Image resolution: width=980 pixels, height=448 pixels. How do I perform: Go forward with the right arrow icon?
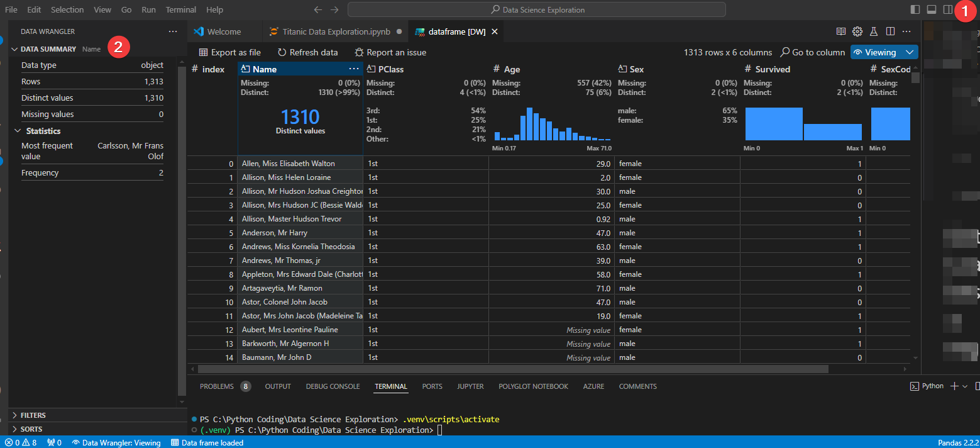point(334,9)
